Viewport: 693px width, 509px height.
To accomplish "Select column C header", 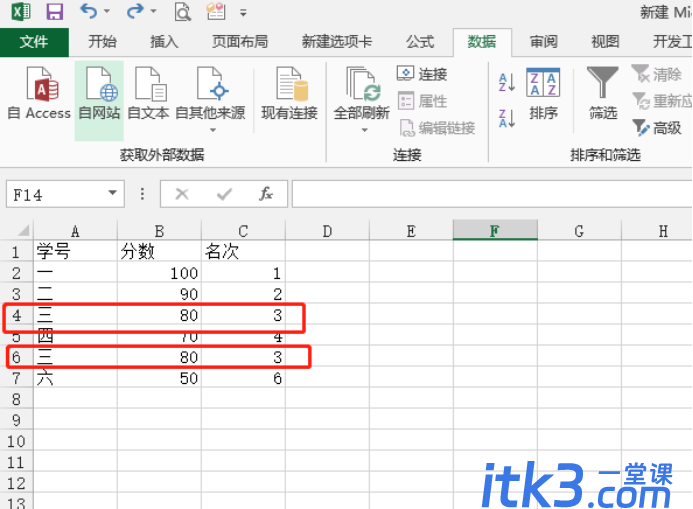I will 243,231.
